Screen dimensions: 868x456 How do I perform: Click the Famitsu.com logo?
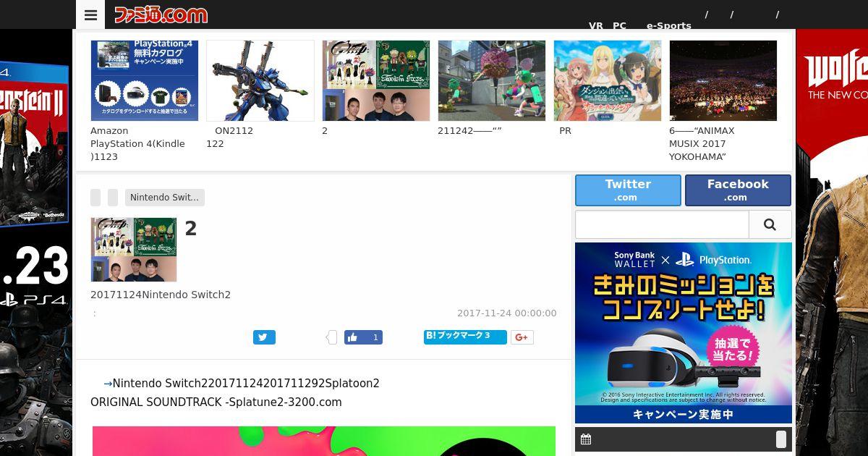161,14
